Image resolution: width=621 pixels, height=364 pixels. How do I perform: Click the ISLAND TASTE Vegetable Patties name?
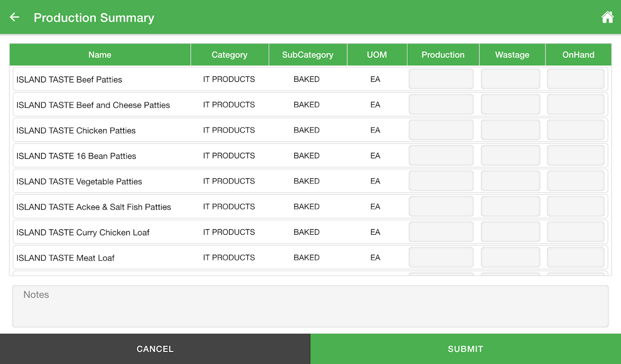(79, 182)
